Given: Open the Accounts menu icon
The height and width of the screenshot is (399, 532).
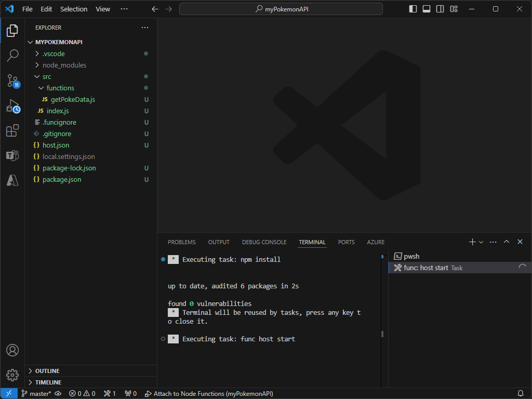Looking at the screenshot, I should (12, 350).
